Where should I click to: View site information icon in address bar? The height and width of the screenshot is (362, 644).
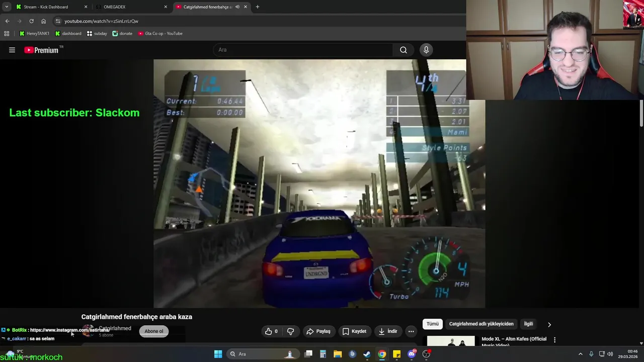58,21
